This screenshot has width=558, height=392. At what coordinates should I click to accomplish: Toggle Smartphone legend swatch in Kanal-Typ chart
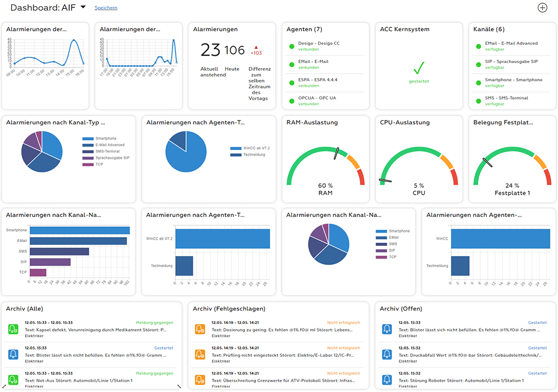[x=88, y=138]
